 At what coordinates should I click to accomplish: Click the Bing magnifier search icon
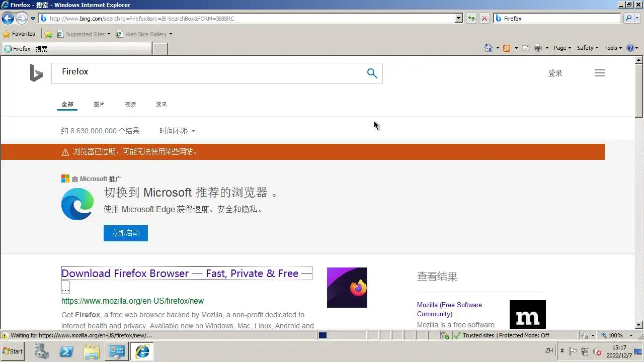tap(372, 73)
